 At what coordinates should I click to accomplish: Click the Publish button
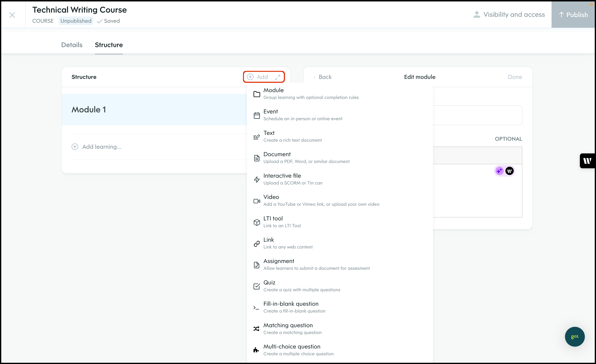pos(573,15)
